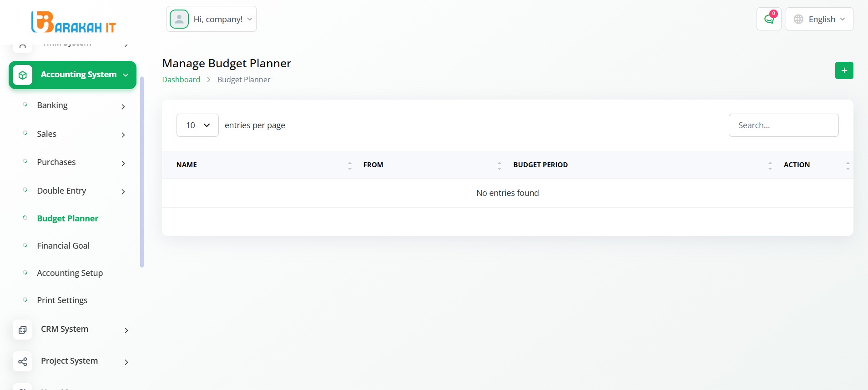The image size is (868, 390).
Task: Open the chat notifications icon
Action: [769, 19]
